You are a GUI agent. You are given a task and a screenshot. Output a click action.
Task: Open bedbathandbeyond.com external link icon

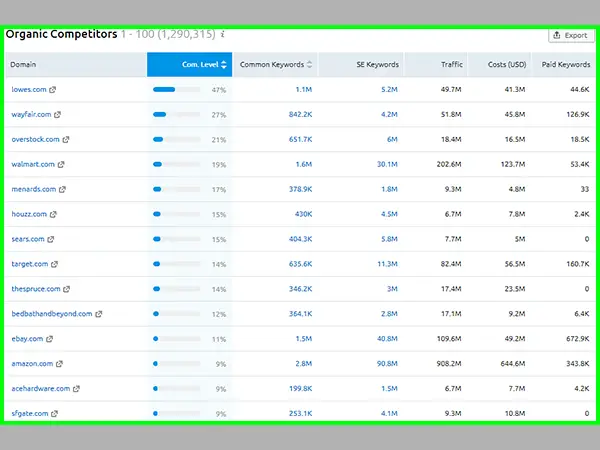(x=99, y=314)
